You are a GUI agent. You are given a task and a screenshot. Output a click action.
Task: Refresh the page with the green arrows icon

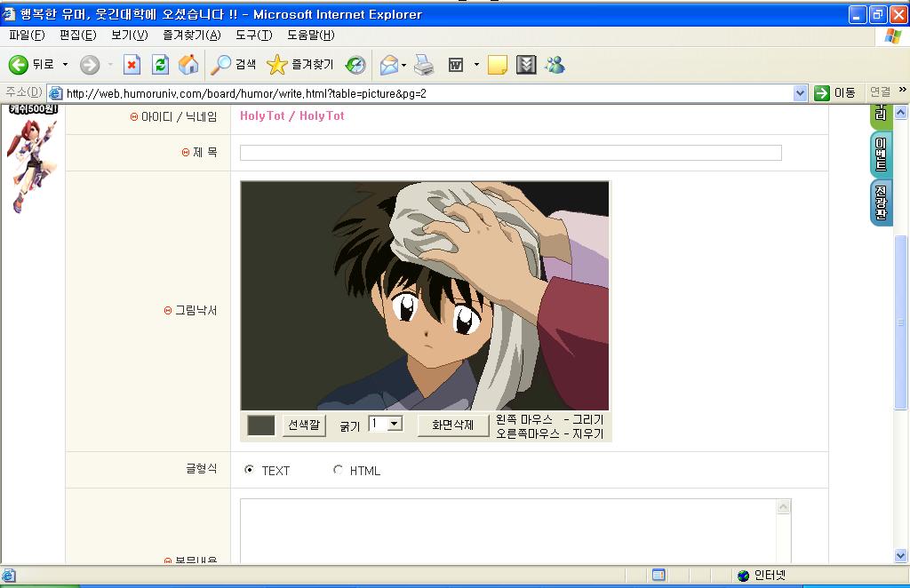[160, 64]
